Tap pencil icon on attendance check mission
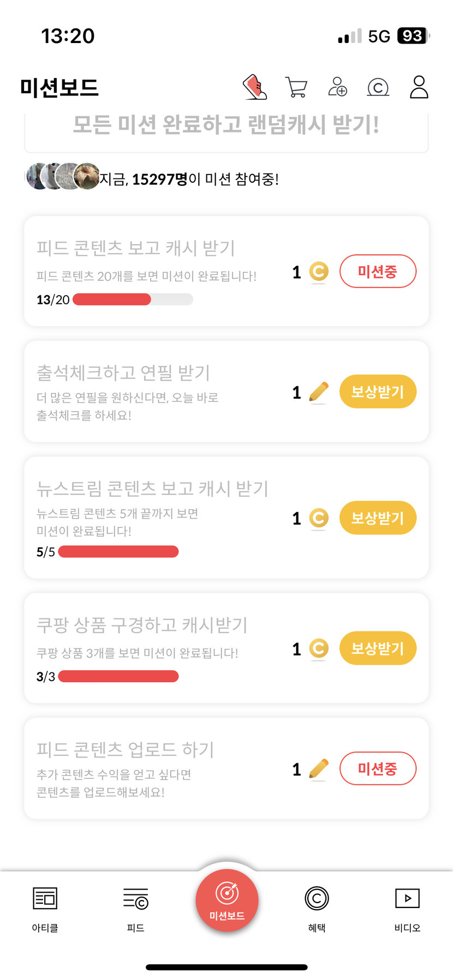453x980 pixels. coord(319,392)
